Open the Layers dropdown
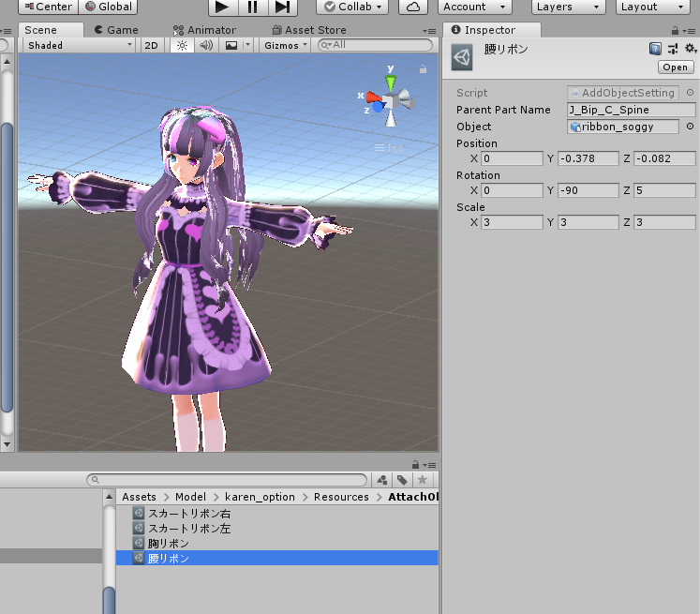Viewport: 700px width, 614px height. [568, 7]
